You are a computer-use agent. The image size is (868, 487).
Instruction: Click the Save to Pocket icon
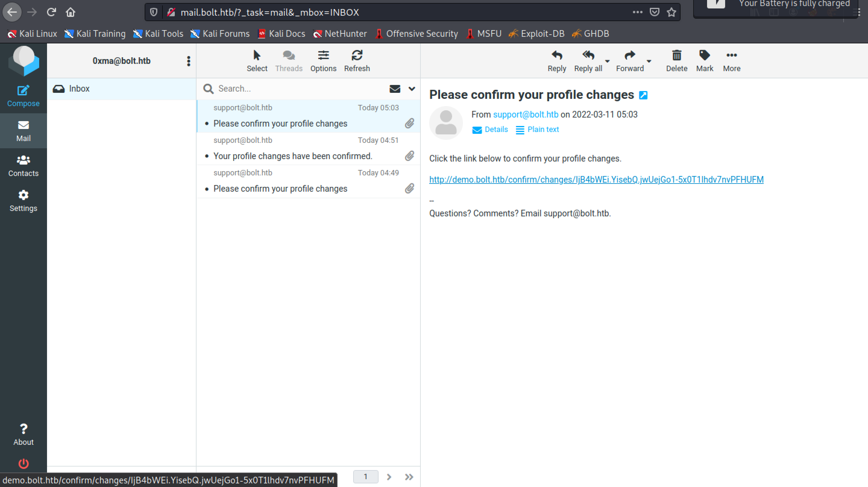tap(654, 12)
